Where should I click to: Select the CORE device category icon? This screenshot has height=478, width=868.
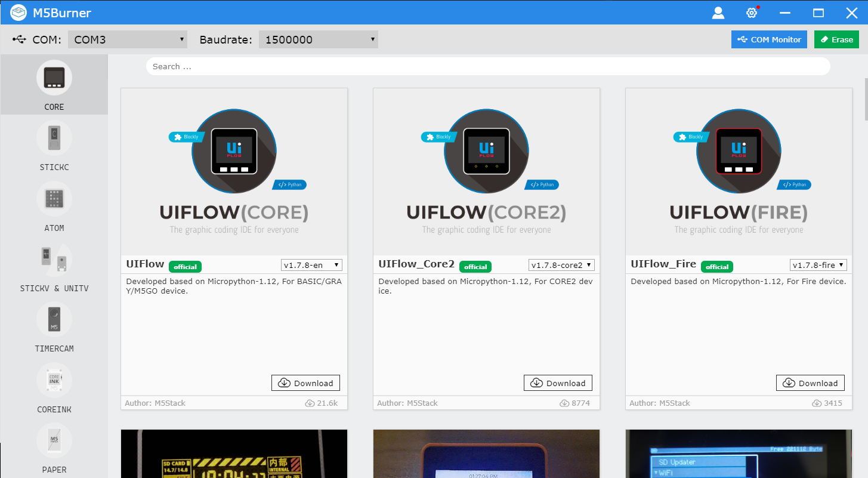(x=54, y=78)
